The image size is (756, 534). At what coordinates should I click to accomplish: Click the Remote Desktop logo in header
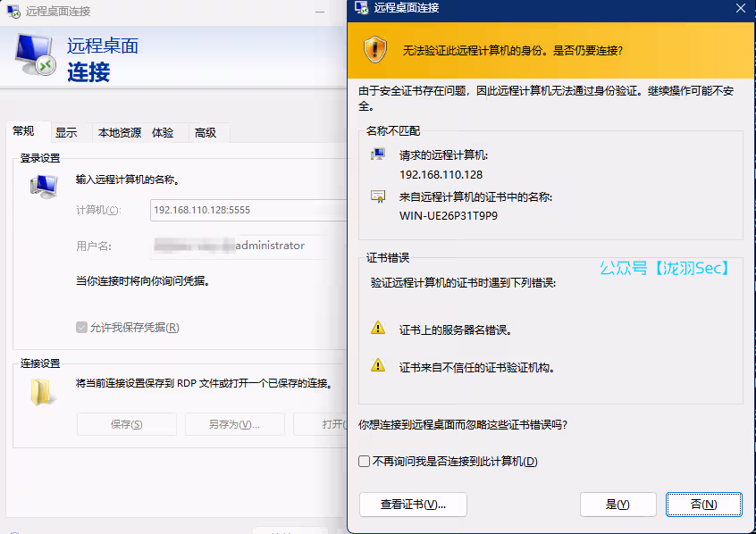coord(36,55)
